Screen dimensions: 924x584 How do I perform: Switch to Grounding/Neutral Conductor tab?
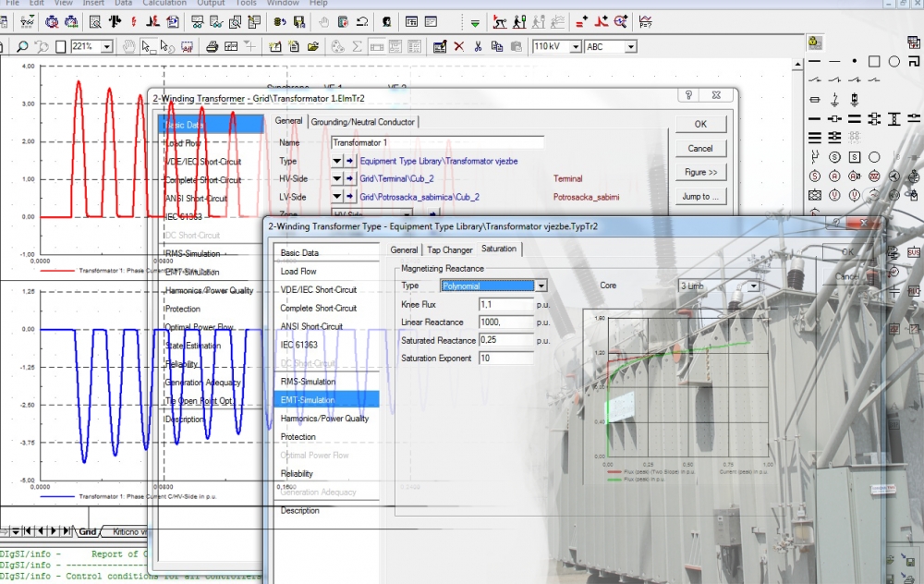[362, 122]
